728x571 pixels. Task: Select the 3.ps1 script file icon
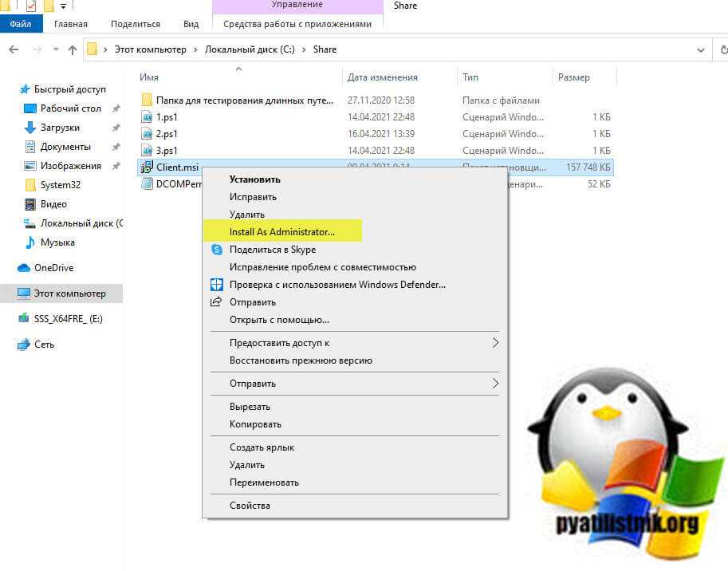(147, 151)
